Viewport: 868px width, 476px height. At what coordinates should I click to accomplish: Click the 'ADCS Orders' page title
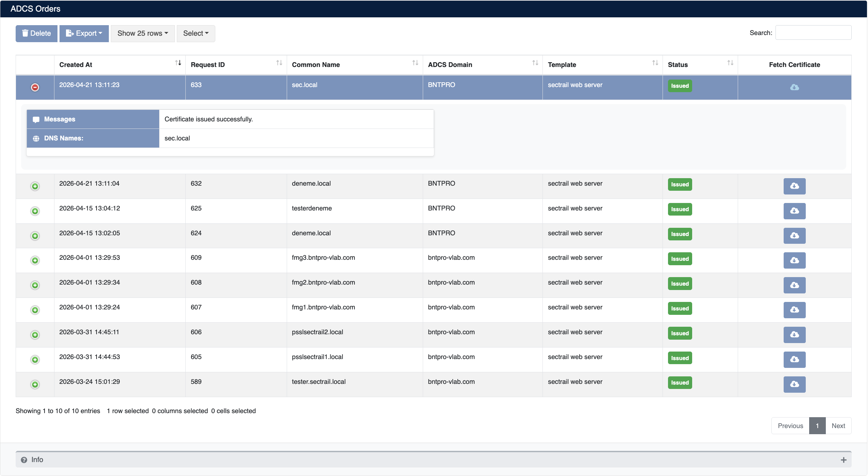tap(35, 9)
